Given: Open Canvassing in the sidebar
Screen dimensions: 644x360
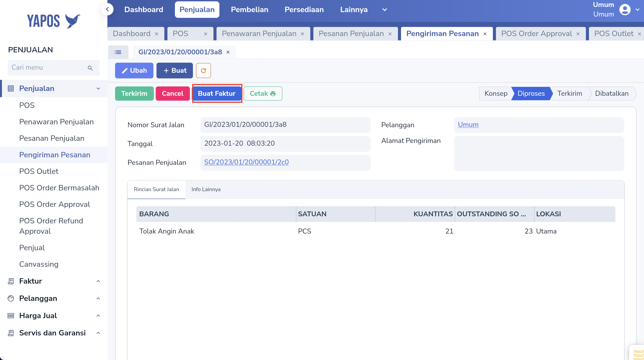Looking at the screenshot, I should click(x=39, y=264).
